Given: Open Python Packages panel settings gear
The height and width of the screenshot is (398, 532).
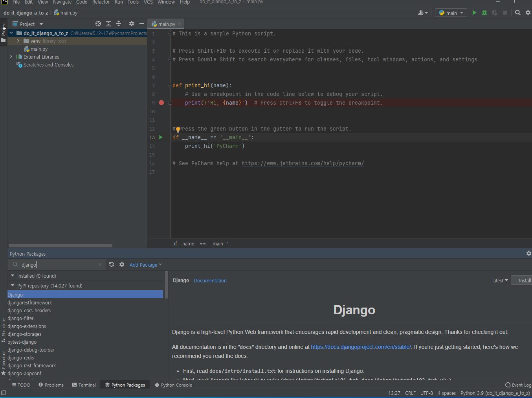Looking at the screenshot, I should pos(528,254).
